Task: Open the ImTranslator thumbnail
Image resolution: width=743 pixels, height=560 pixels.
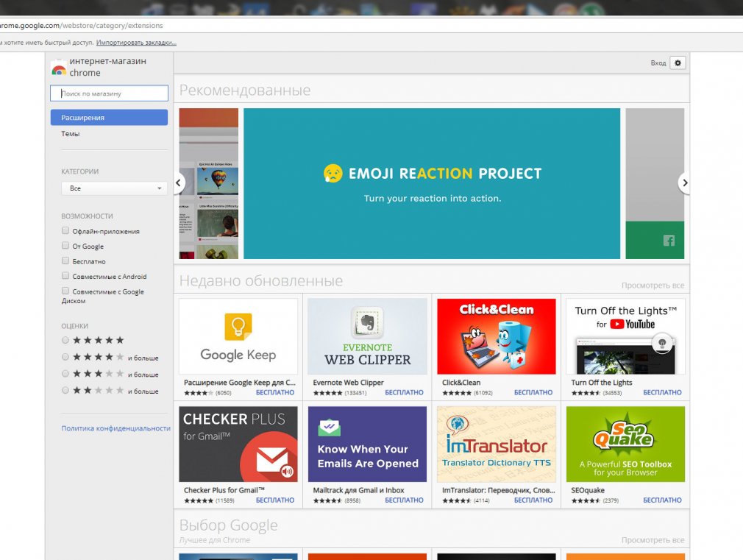Action: click(x=496, y=444)
